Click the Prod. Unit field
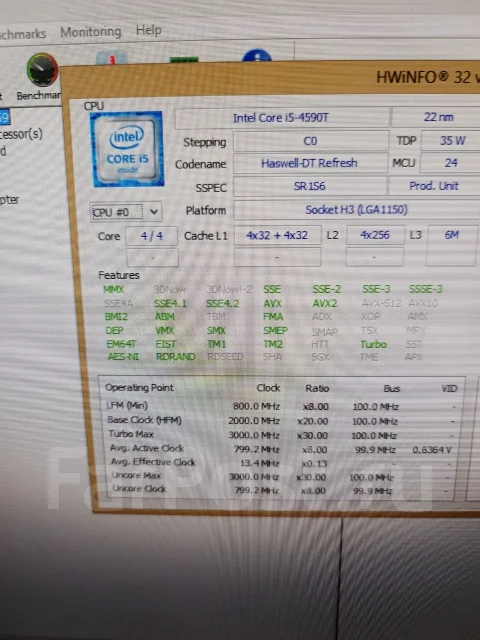 click(434, 186)
